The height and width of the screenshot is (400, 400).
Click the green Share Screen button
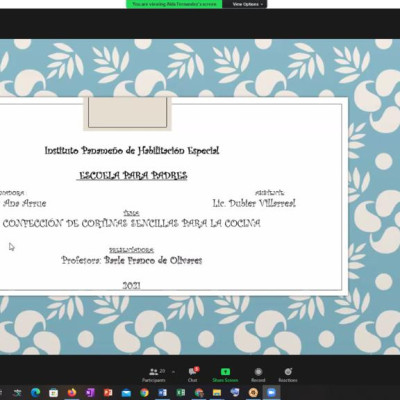pos(225,375)
